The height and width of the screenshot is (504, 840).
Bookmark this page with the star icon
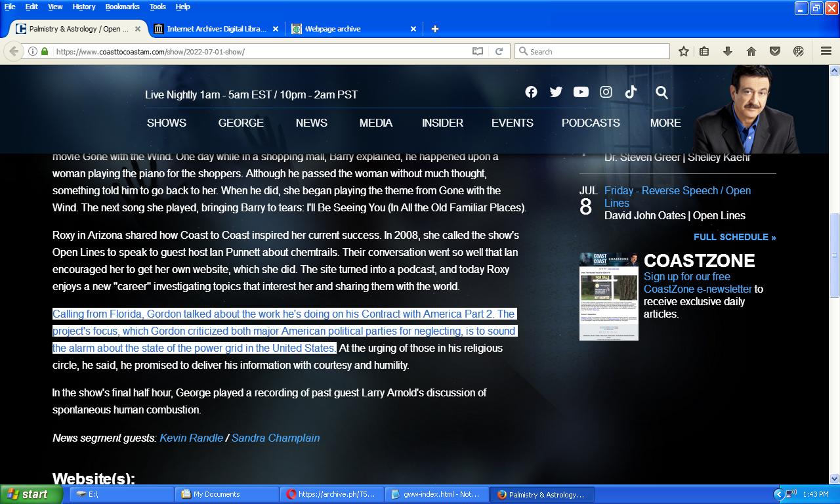[x=683, y=51]
